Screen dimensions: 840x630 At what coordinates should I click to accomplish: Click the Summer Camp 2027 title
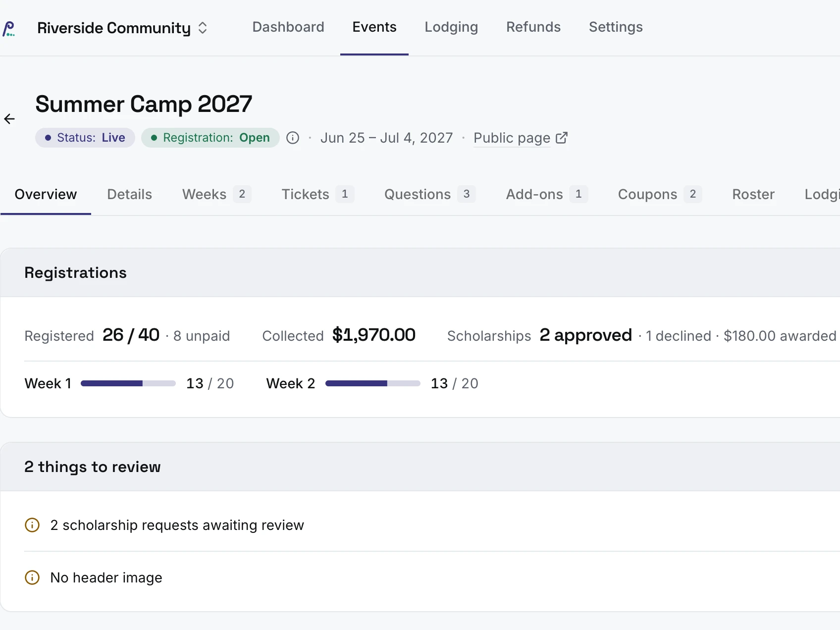(144, 104)
